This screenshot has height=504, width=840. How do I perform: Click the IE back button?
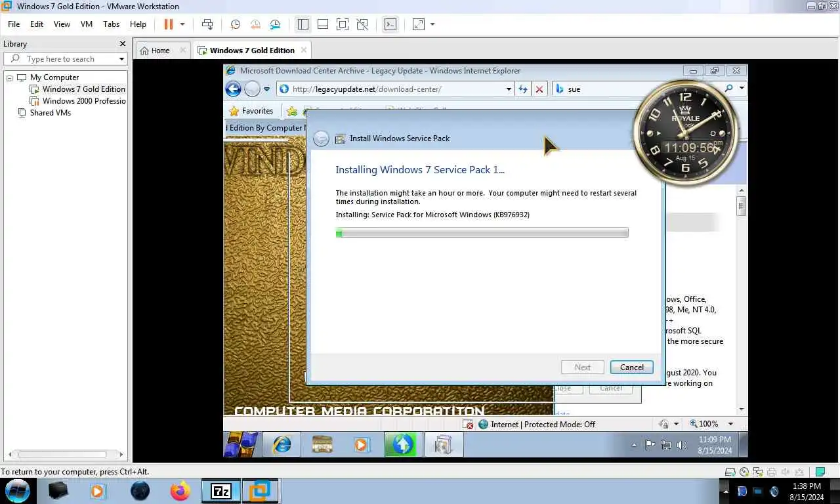click(233, 89)
